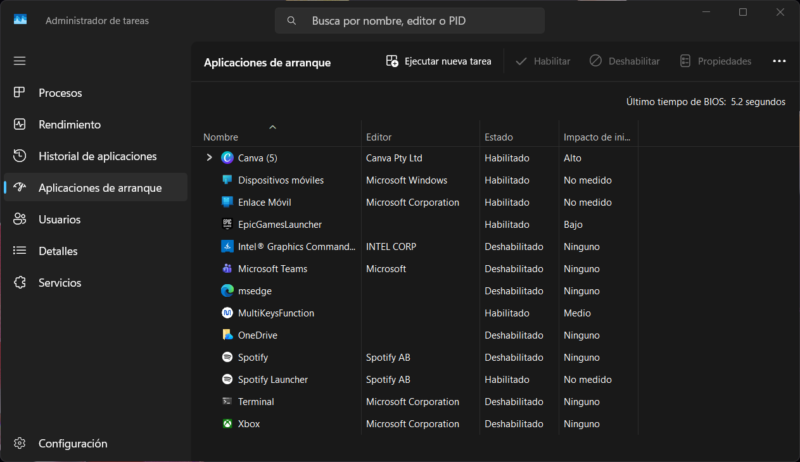Click the search magnifier icon
The width and height of the screenshot is (800, 462).
tap(291, 21)
